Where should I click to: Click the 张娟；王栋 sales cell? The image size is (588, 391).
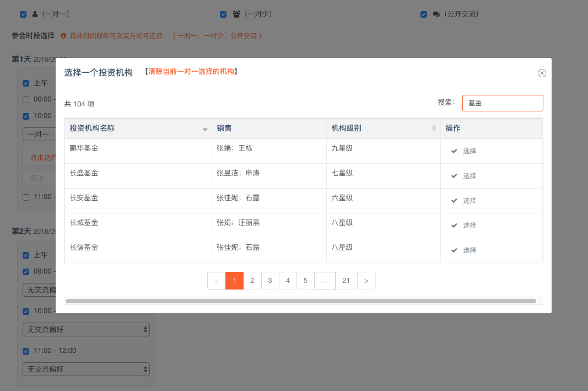click(269, 151)
